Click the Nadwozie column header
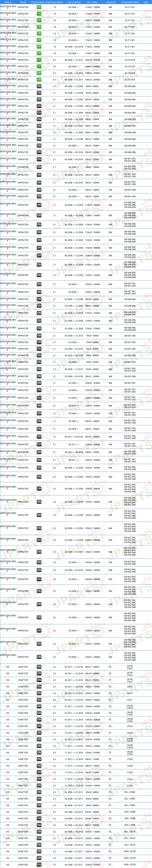Viewport: 152px width, 868px height. 110,2
